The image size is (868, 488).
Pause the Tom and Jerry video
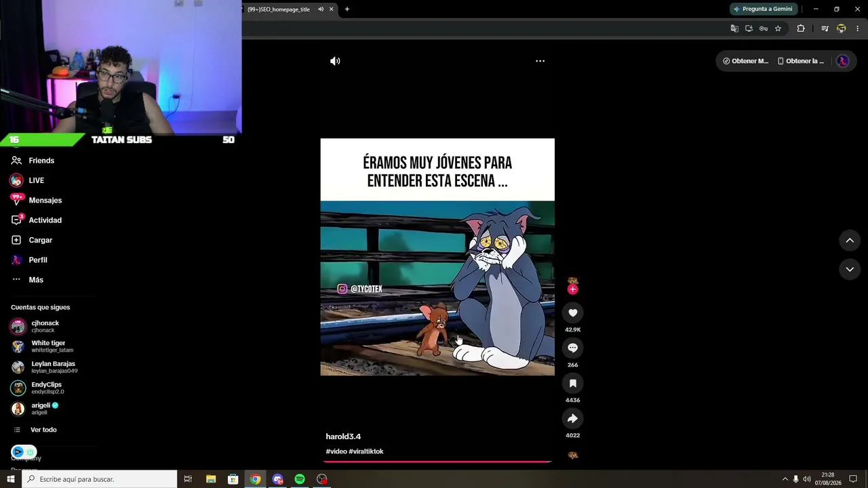click(x=437, y=258)
